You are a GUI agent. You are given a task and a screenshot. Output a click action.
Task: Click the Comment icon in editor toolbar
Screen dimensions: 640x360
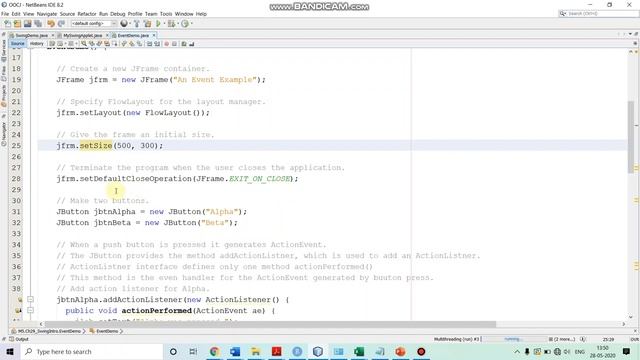pyautogui.click(x=184, y=44)
